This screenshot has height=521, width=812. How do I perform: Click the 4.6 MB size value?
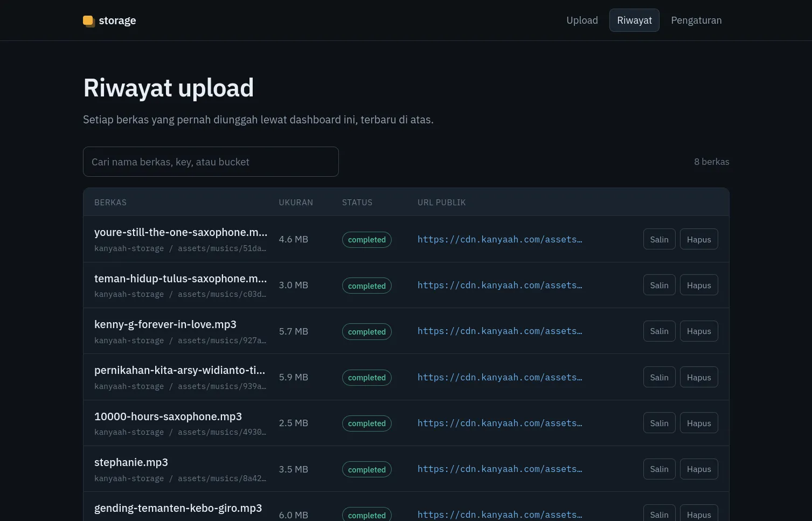pyautogui.click(x=294, y=239)
